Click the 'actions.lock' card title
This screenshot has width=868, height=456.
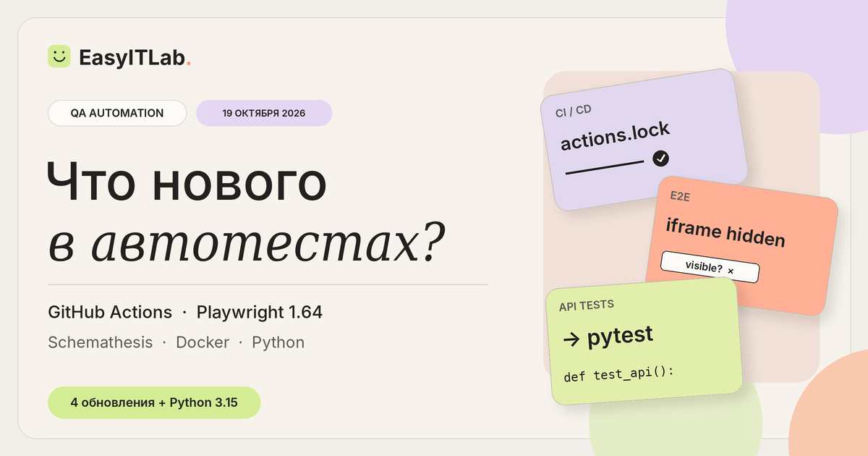click(x=616, y=136)
